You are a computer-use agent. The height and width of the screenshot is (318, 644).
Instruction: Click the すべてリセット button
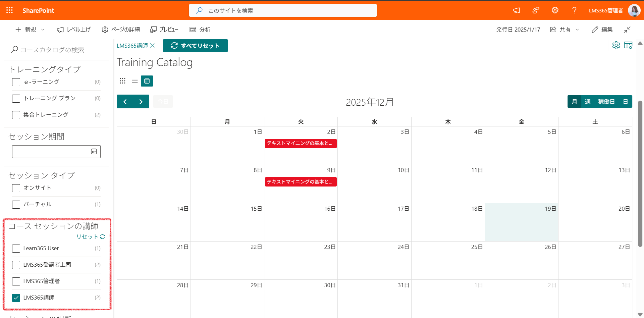[195, 46]
